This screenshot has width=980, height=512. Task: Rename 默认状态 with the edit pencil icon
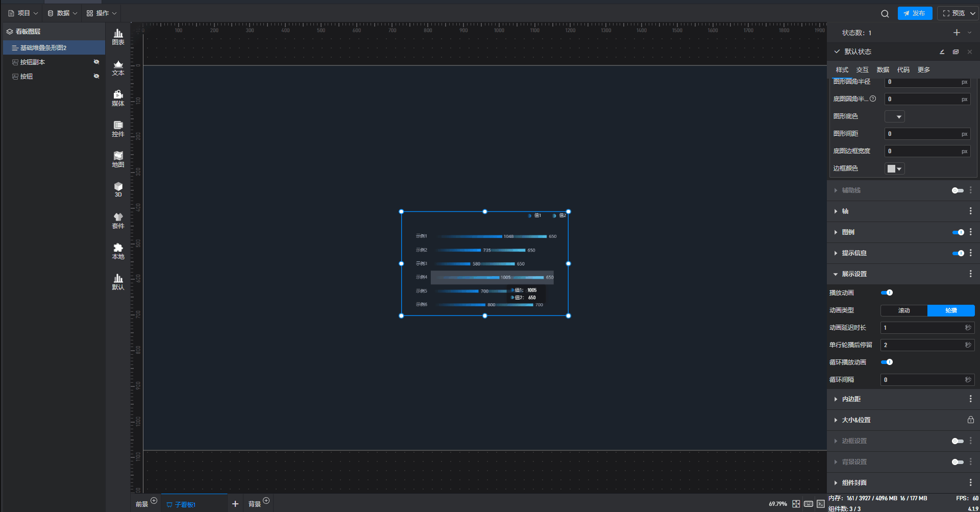pyautogui.click(x=942, y=52)
